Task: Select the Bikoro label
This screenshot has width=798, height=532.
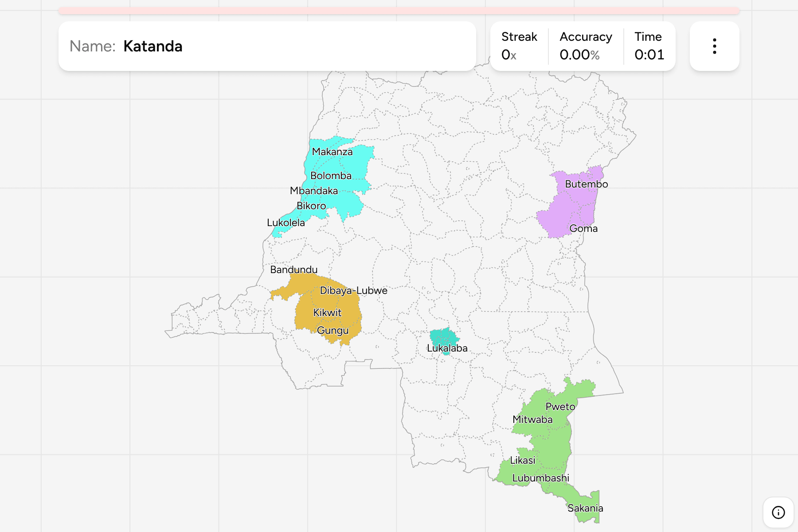Action: [311, 206]
